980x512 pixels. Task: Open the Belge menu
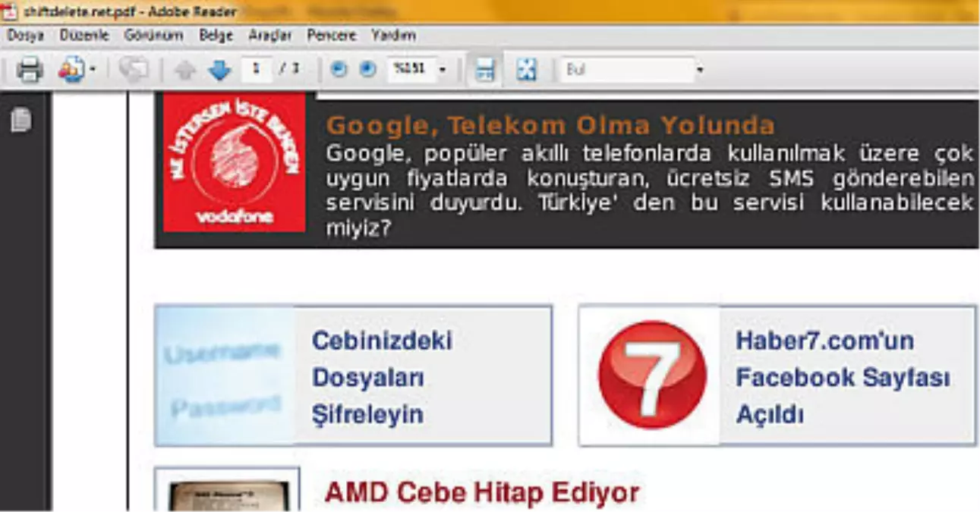click(x=216, y=36)
